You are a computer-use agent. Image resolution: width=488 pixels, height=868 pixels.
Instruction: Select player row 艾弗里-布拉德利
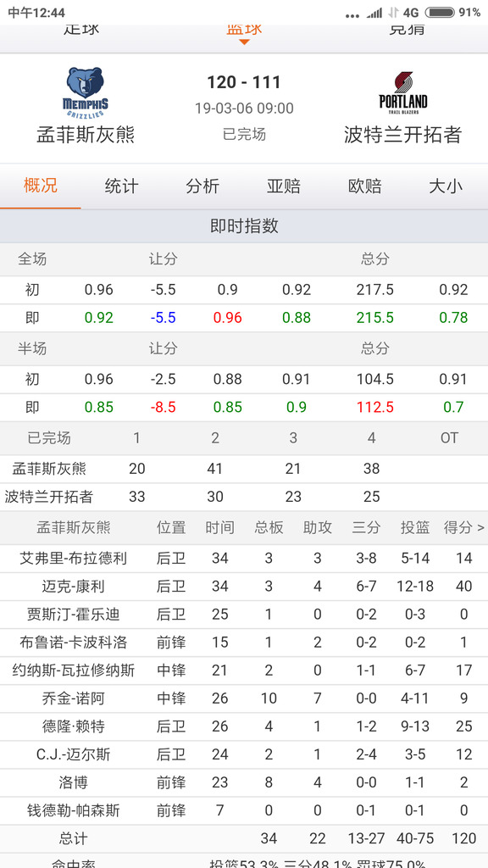244,559
